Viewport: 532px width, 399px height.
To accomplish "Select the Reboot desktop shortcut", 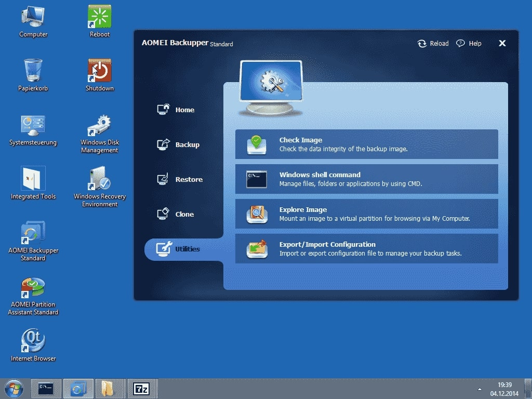I will point(99,22).
